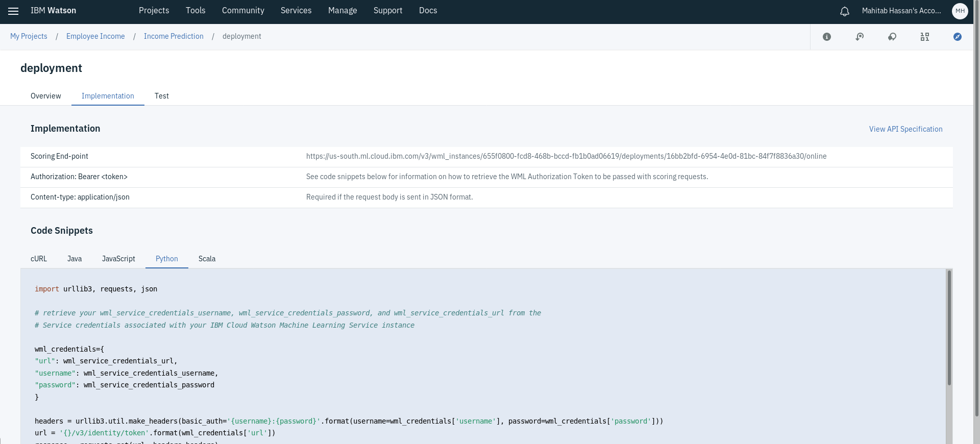This screenshot has height=444, width=980.
Task: Open the Services menu
Action: 296,11
